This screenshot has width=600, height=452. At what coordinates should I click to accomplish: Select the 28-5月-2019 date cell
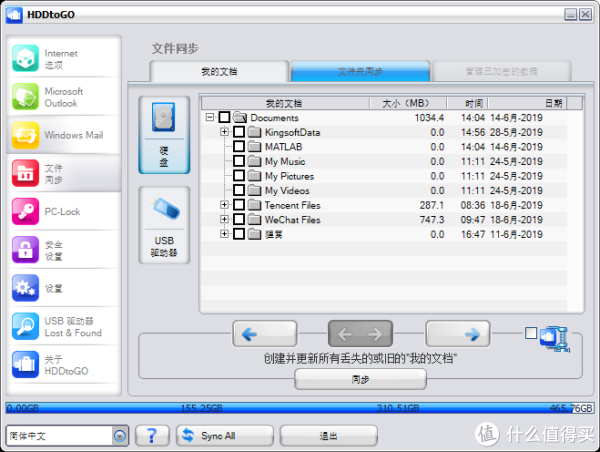pos(516,132)
